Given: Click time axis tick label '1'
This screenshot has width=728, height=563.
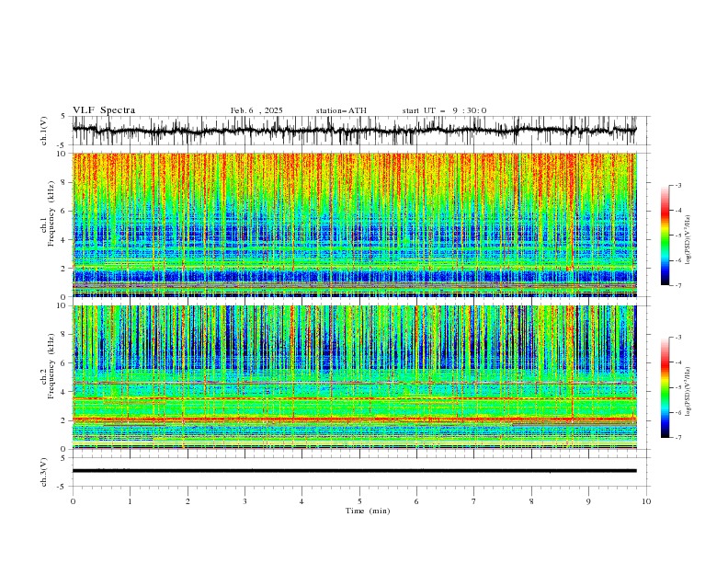Looking at the screenshot, I should [x=130, y=501].
